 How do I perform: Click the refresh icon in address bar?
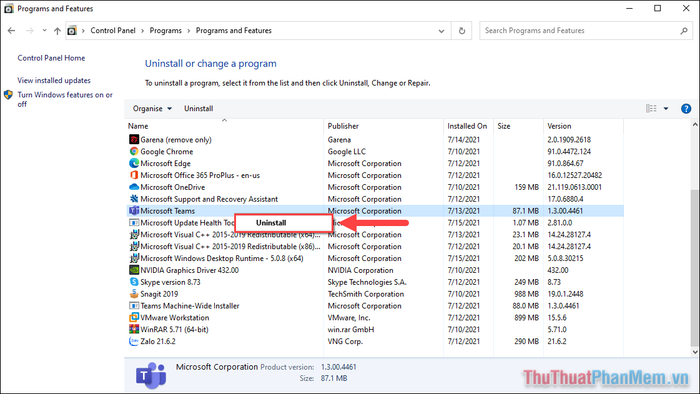pos(462,31)
